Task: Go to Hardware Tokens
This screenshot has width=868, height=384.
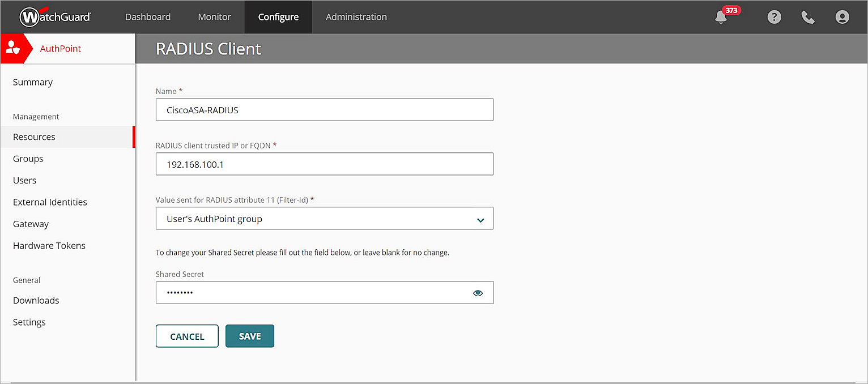Action: click(49, 245)
